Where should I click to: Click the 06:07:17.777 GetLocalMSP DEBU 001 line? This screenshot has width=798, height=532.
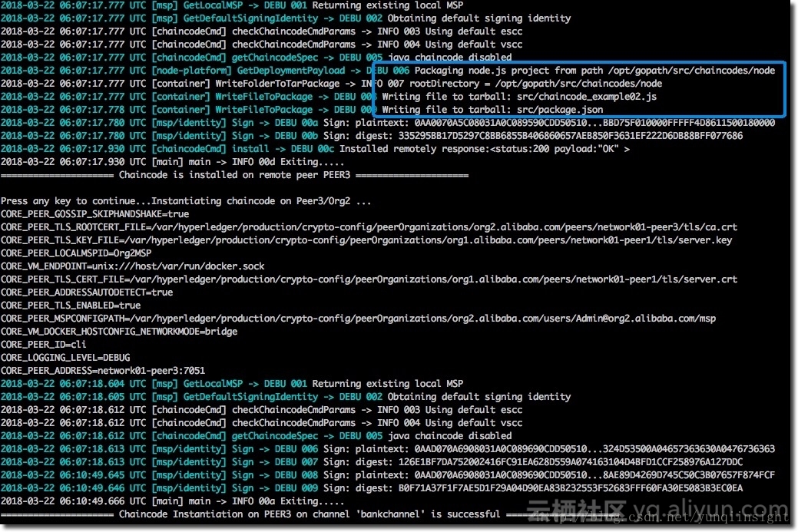click(x=232, y=5)
